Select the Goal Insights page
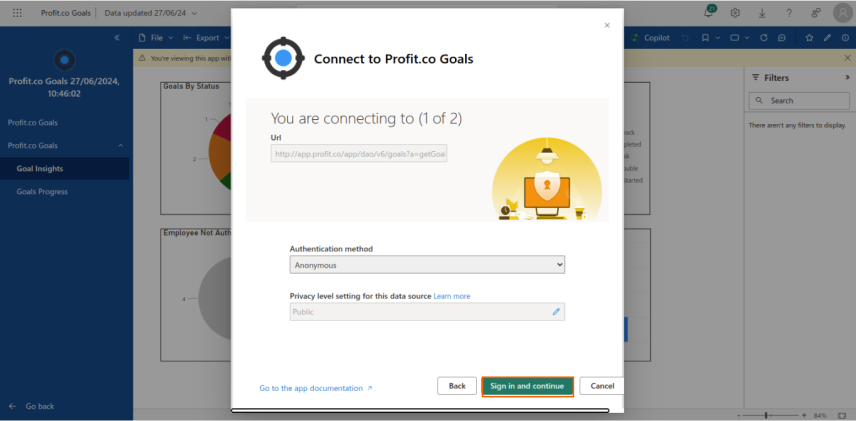The image size is (856, 421). tap(64, 169)
